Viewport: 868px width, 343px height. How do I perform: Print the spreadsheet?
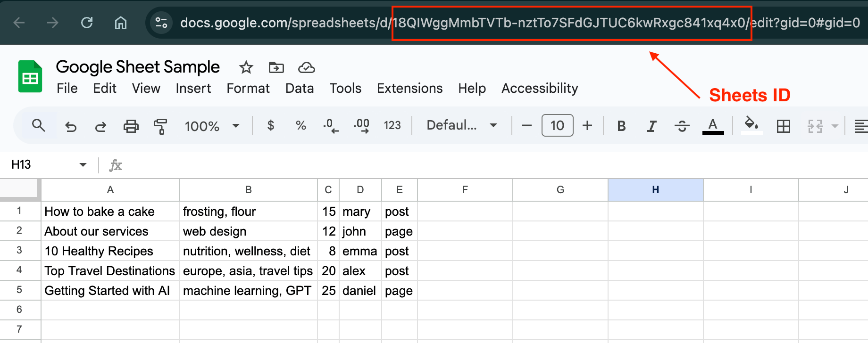131,126
